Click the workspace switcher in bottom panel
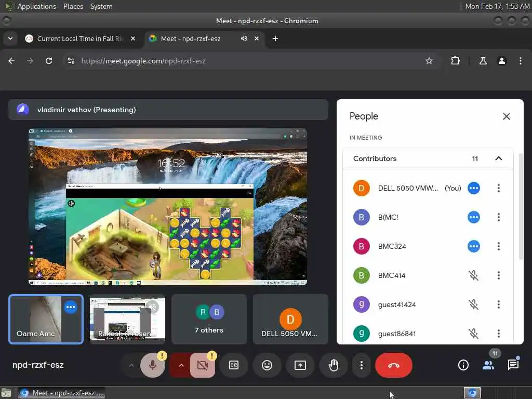The height and width of the screenshot is (399, 532). point(472,393)
